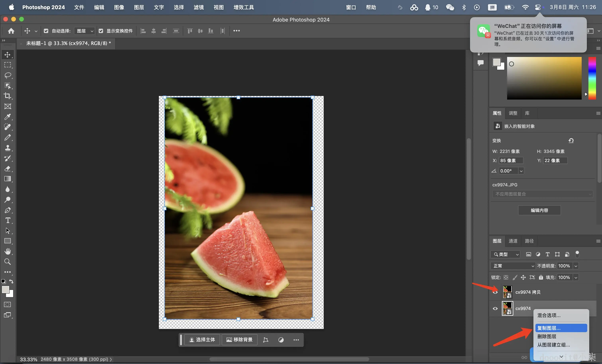602x364 pixels.
Task: Select the Horizontal Type tool
Action: [x=8, y=220]
